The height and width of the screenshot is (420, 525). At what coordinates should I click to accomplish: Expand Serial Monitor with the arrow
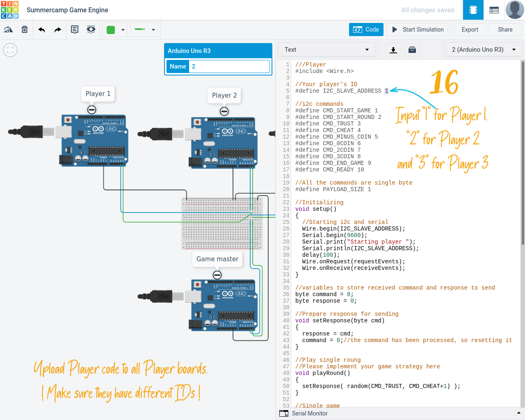[x=518, y=413]
